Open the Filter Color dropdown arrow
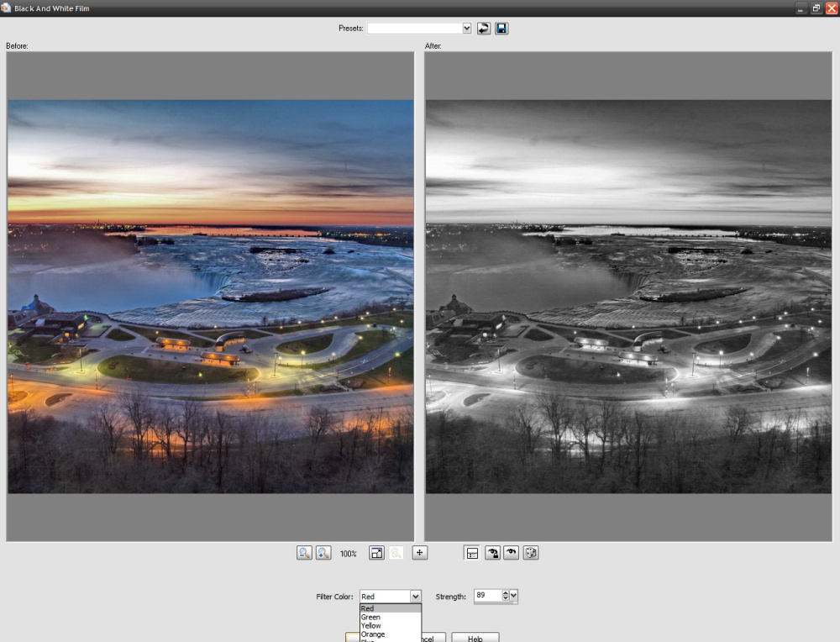Screen dimensions: 840x642 click(415, 597)
